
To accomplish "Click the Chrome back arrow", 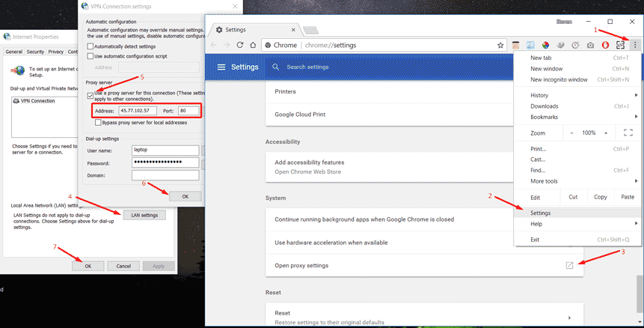I will pos(213,45).
